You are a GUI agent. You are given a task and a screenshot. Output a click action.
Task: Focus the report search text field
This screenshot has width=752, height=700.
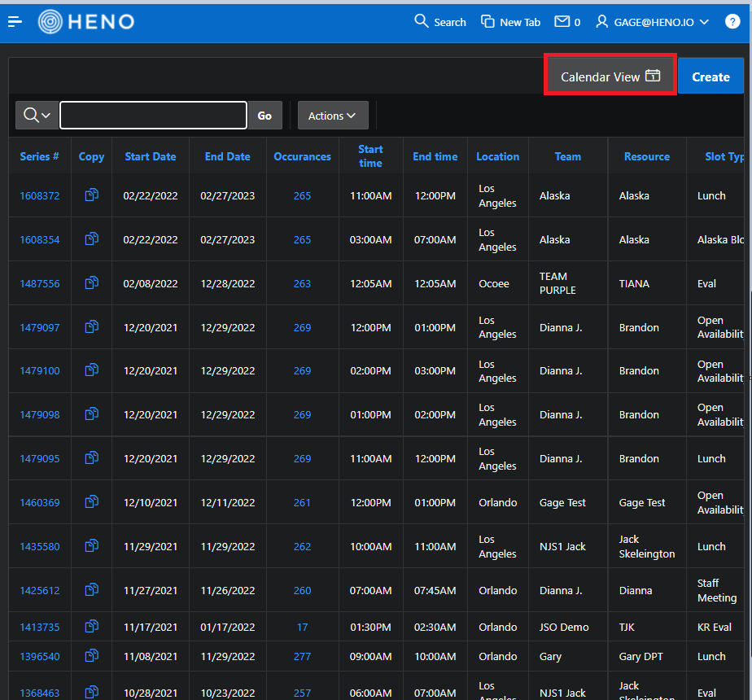pos(153,116)
